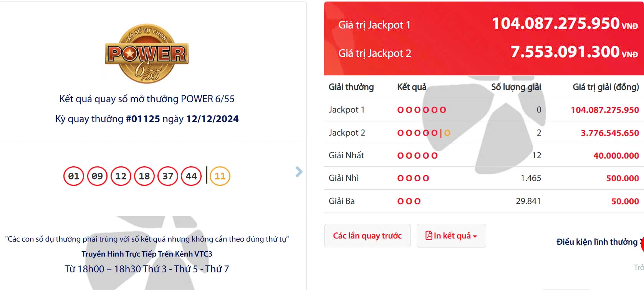Screen dimensions: 644x290
Task: Click the PDF icon on In kết quả
Action: coord(429,235)
